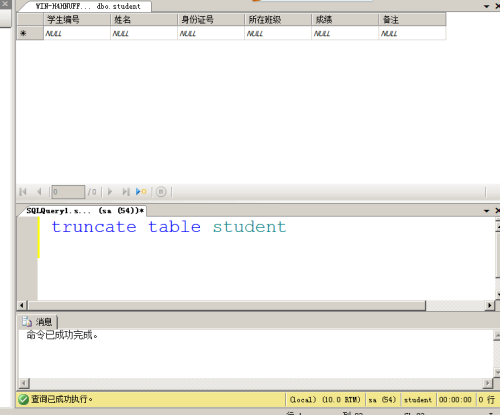Click editor horizontal scrollbar thumb
Viewport: 500px width, 415px height.
(227, 305)
